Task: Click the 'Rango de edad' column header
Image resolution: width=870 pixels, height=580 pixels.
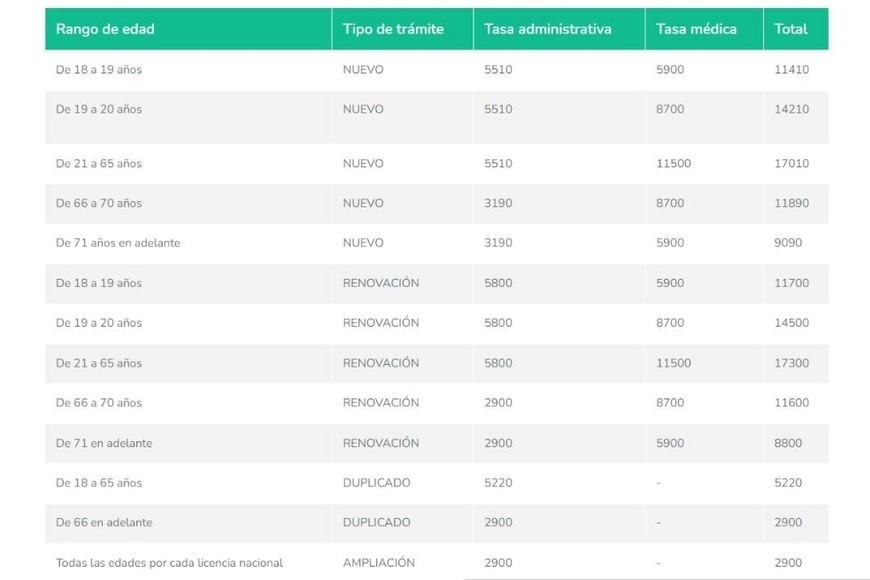Action: [x=105, y=29]
